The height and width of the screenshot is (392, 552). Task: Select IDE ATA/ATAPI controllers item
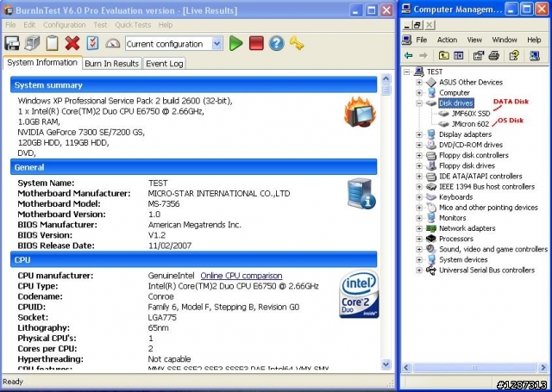point(480,176)
